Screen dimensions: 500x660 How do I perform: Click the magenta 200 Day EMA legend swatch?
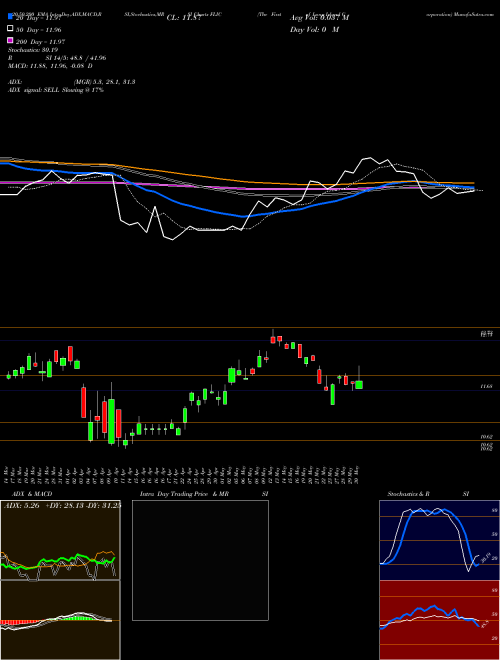[10, 40]
